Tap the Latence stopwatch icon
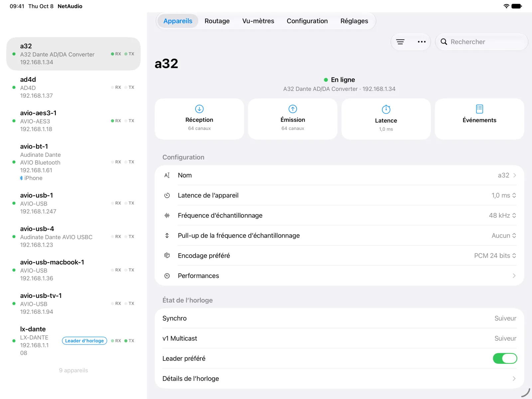532x399 pixels. coord(386,109)
